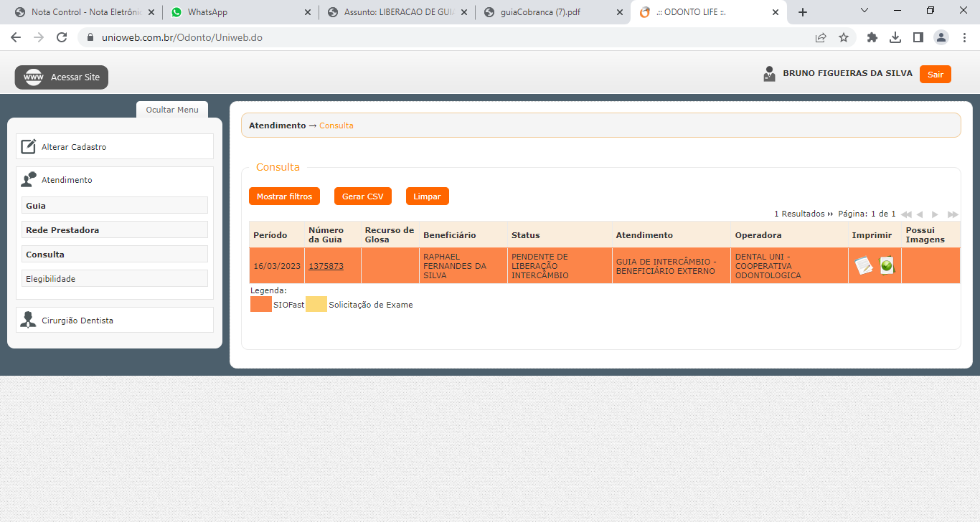The width and height of the screenshot is (980, 522).
Task: Click the print guide document icon
Action: click(864, 266)
